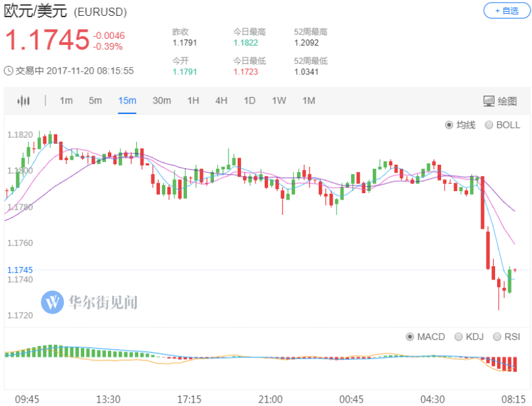Open the candlestick chart type icon
532x406 pixels.
(24, 101)
